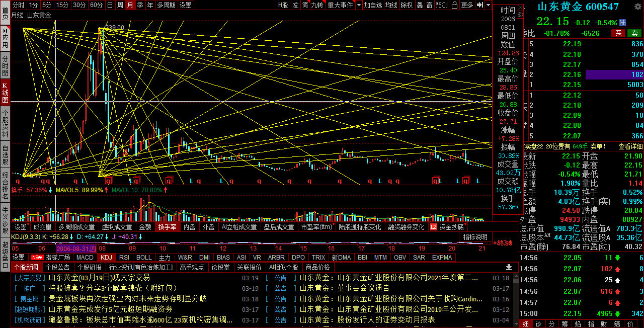This screenshot has width=644, height=328.
Task: Open 设置 on the KDJ indicator row
Action: [18, 257]
